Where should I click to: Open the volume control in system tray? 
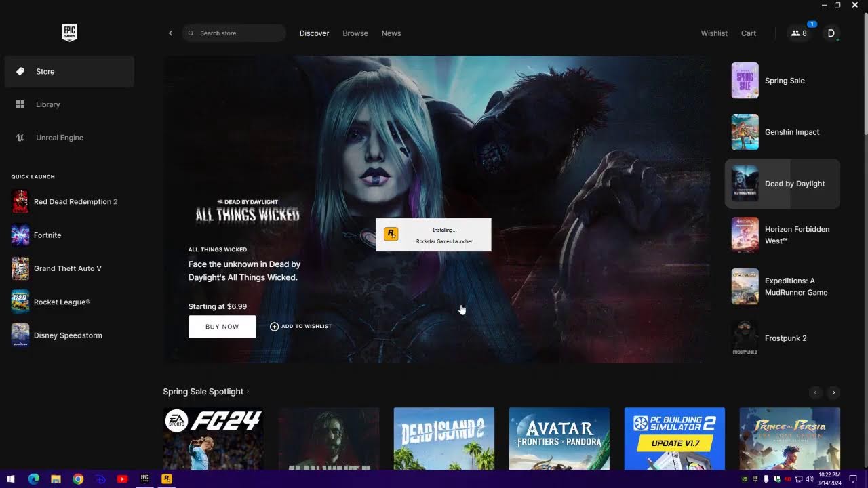pyautogui.click(x=810, y=479)
